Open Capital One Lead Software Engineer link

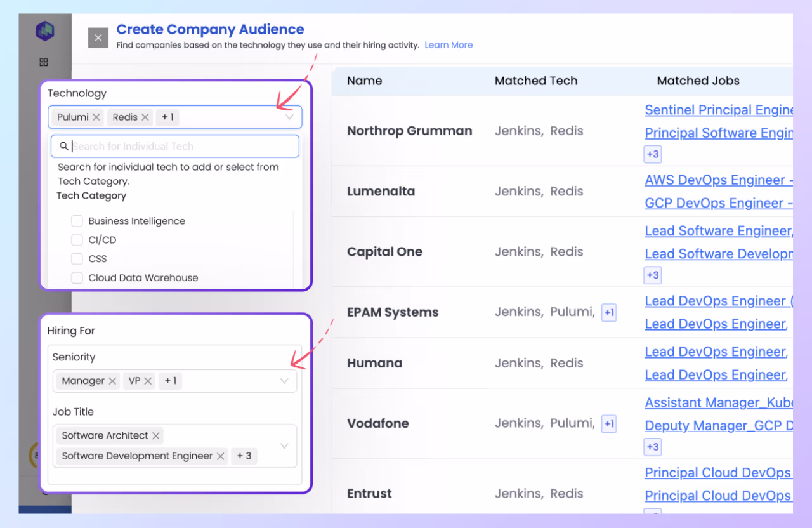pyautogui.click(x=719, y=231)
